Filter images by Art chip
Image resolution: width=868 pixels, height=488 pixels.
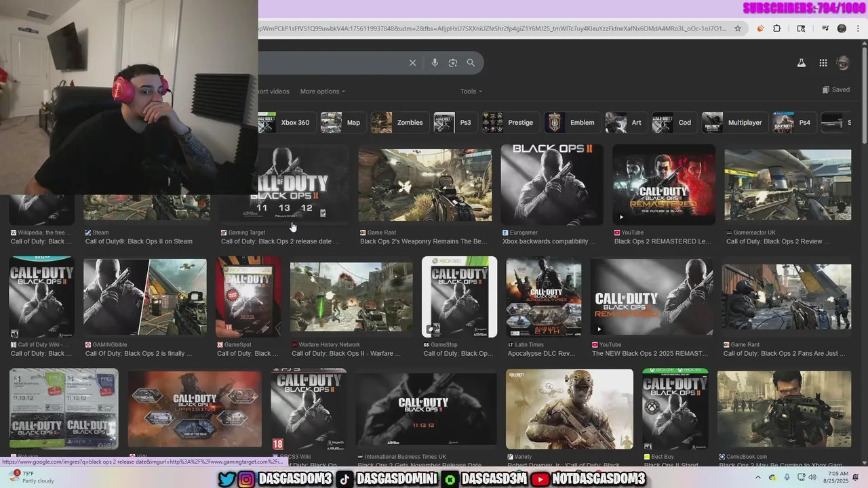pos(625,123)
